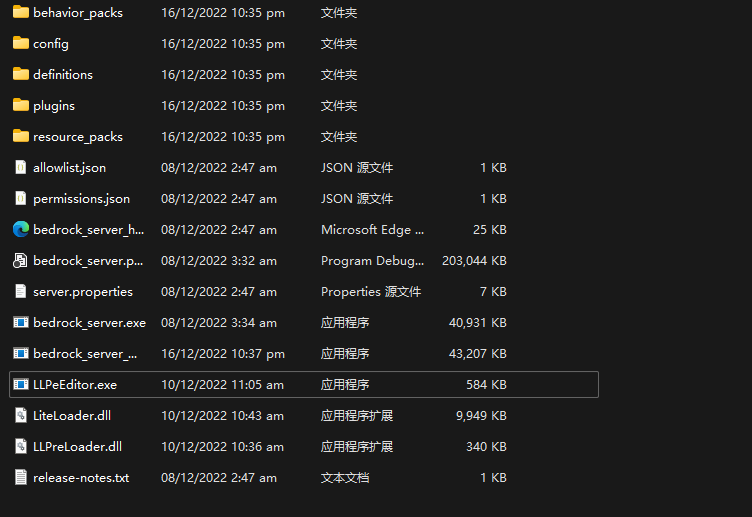Click the 43,207 KB size value
The image size is (752, 517).
pos(478,353)
